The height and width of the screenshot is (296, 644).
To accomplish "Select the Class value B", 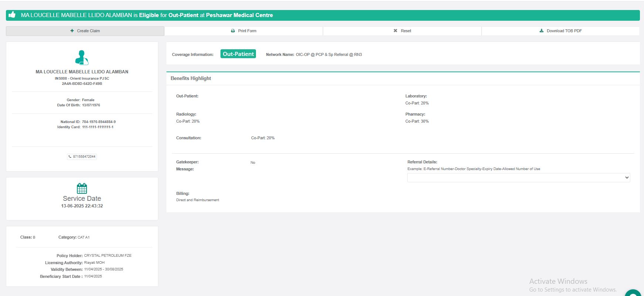I will 34,237.
